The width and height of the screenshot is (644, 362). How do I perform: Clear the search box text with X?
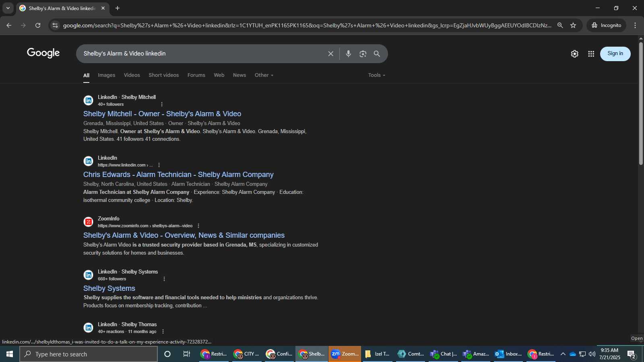[330, 54]
